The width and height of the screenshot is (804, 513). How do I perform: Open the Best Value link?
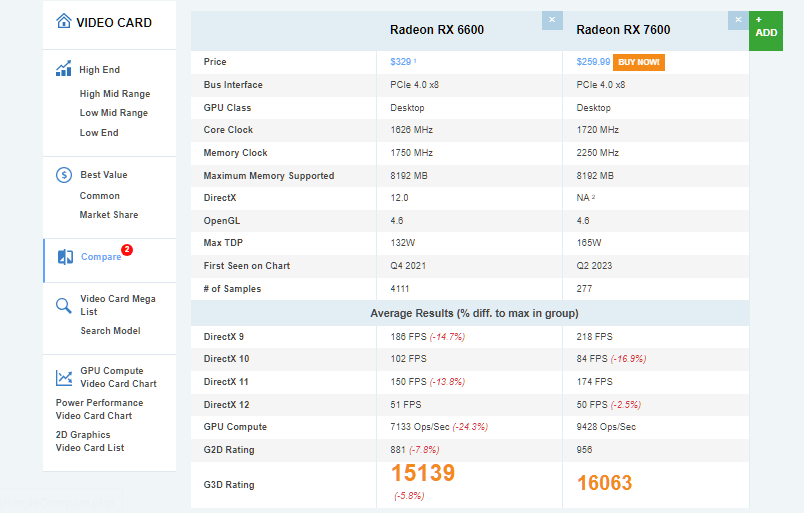click(x=104, y=175)
